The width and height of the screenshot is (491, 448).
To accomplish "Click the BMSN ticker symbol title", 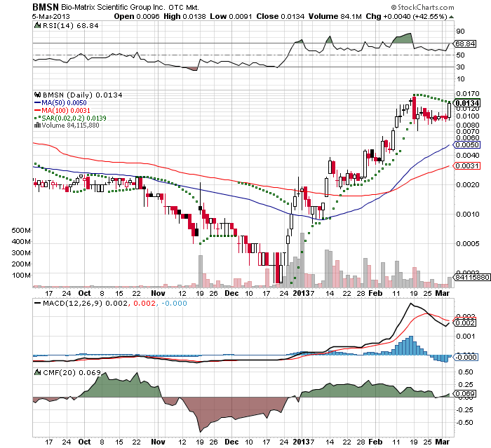I will (46, 7).
